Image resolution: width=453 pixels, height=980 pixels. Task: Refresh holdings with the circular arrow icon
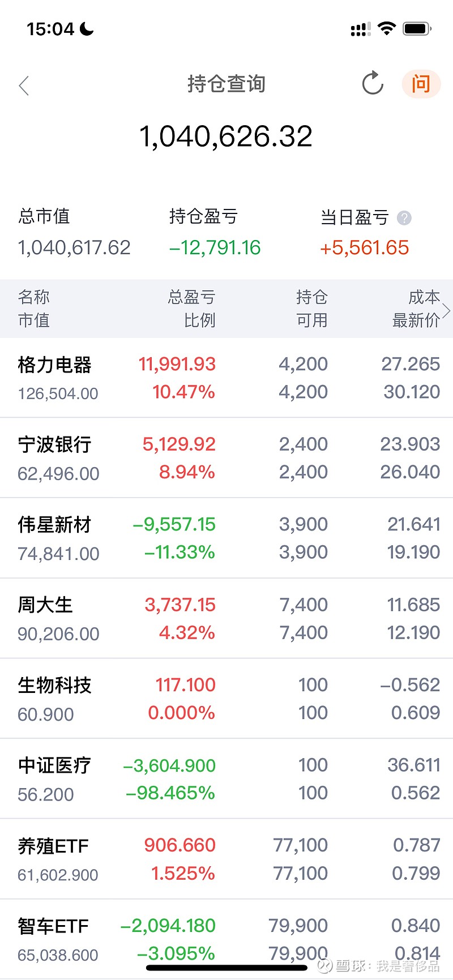(373, 83)
